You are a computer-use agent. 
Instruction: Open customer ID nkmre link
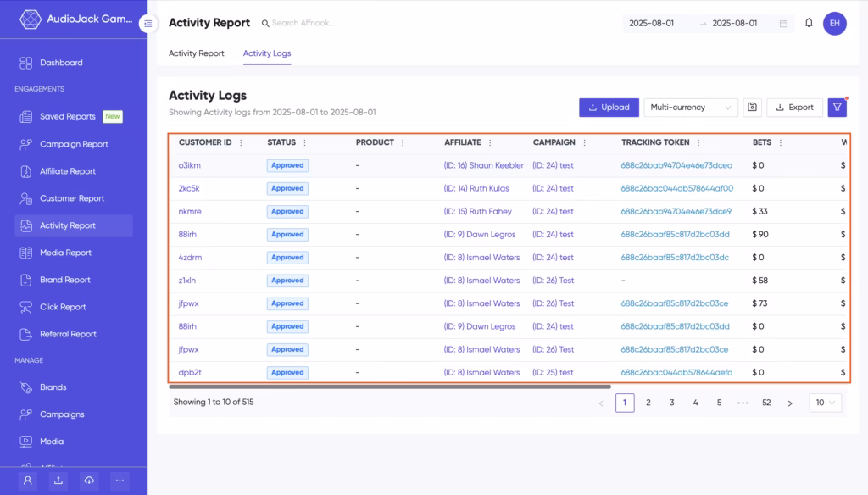click(190, 212)
